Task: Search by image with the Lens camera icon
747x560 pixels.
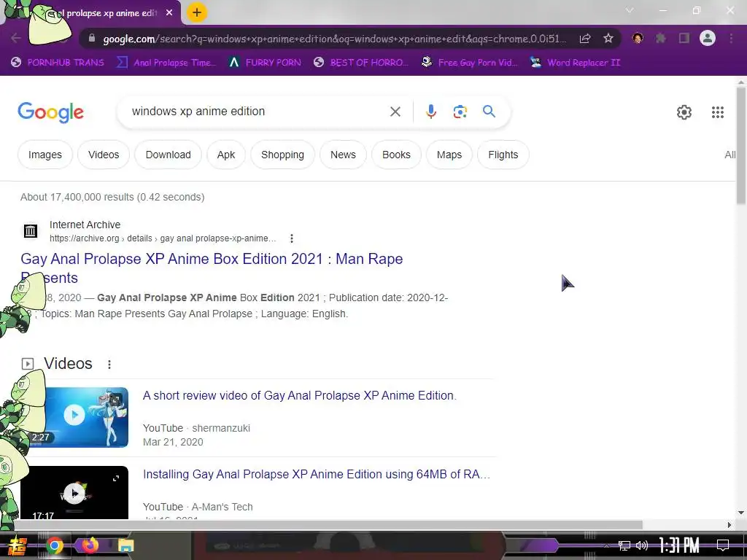Action: point(460,112)
